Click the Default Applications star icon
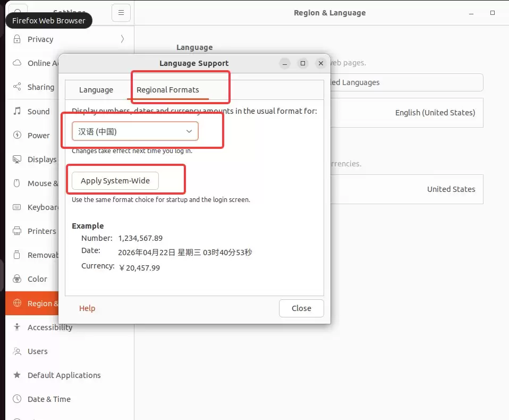The height and width of the screenshot is (420, 509). [17, 375]
